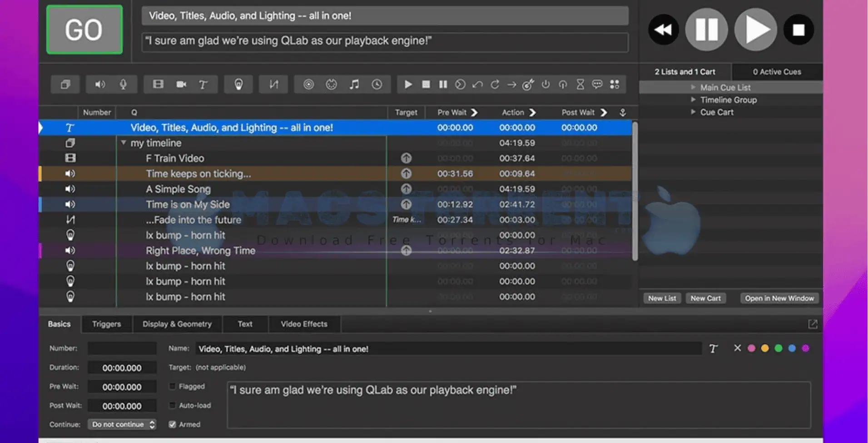Add an Audio cue from the toolbar
The image size is (868, 443).
[x=100, y=84]
